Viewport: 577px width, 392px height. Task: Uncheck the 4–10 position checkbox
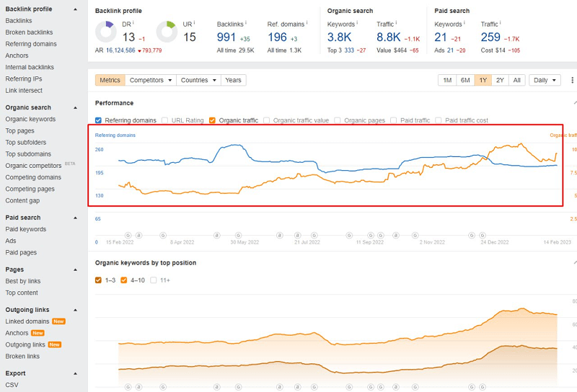coord(124,280)
